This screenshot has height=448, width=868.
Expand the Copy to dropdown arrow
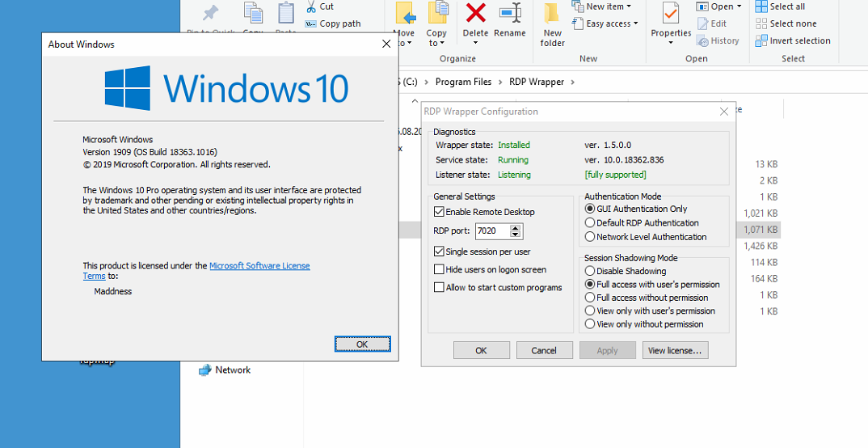pos(443,43)
